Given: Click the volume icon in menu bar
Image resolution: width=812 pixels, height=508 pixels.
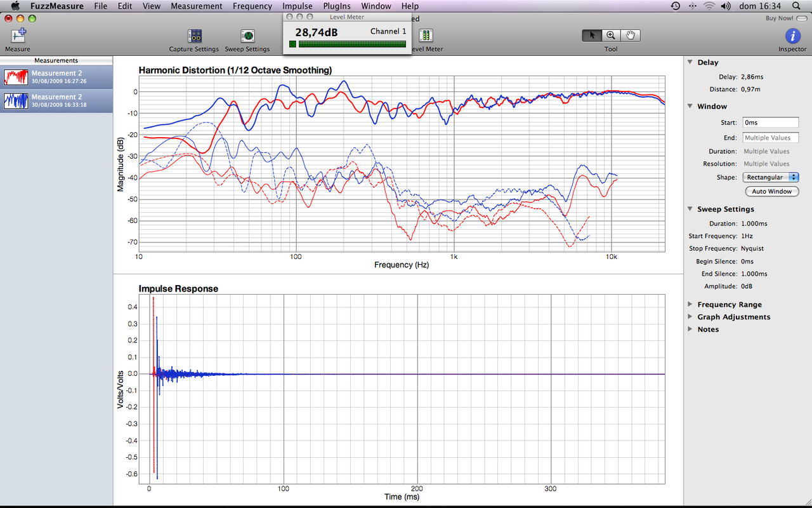Looking at the screenshot, I should (727, 6).
